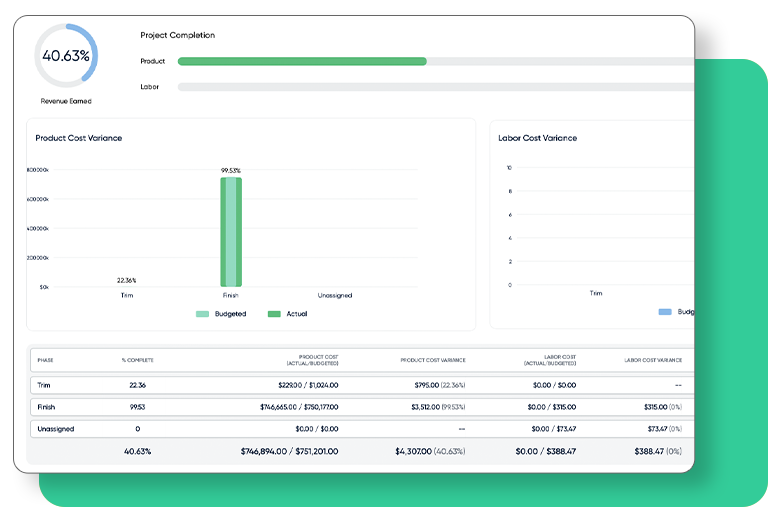The width and height of the screenshot is (780, 526).
Task: Click the 22.36 percent complete cell
Action: click(x=137, y=386)
